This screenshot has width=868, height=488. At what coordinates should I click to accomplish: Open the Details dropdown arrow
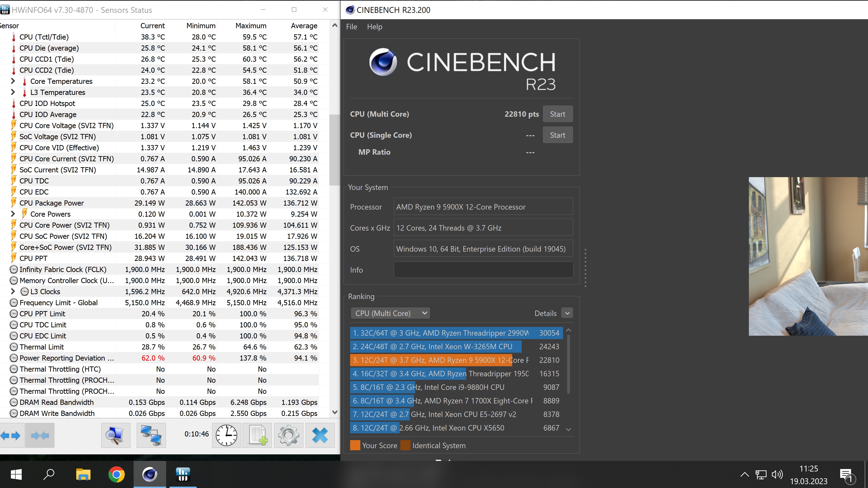tap(567, 313)
